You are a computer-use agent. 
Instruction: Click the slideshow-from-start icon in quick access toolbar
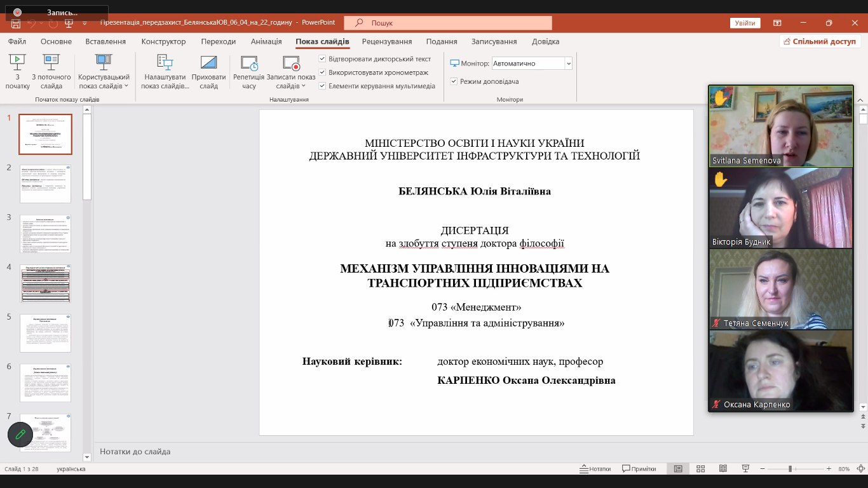tap(70, 23)
